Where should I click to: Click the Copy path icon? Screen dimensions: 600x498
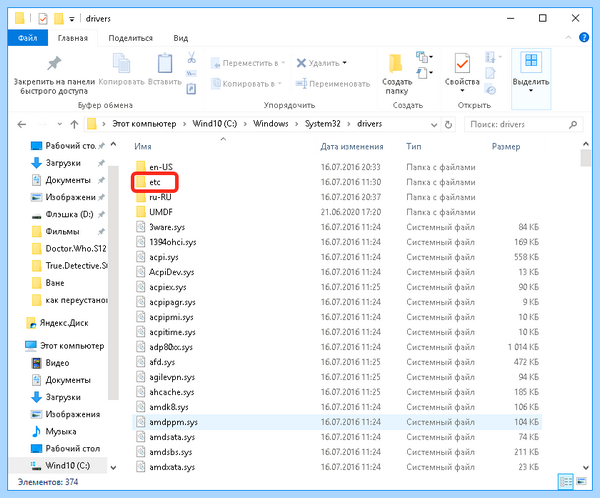pos(191,73)
